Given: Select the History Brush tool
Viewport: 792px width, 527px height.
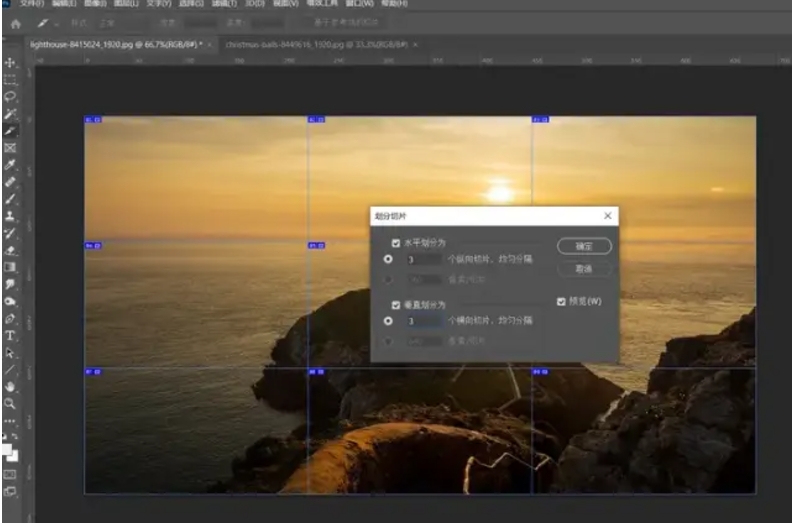Looking at the screenshot, I should click(x=10, y=233).
